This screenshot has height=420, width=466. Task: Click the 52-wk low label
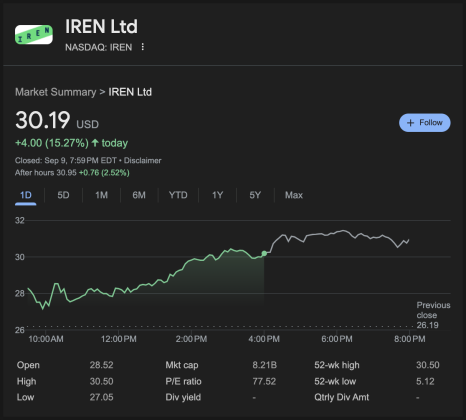(335, 381)
